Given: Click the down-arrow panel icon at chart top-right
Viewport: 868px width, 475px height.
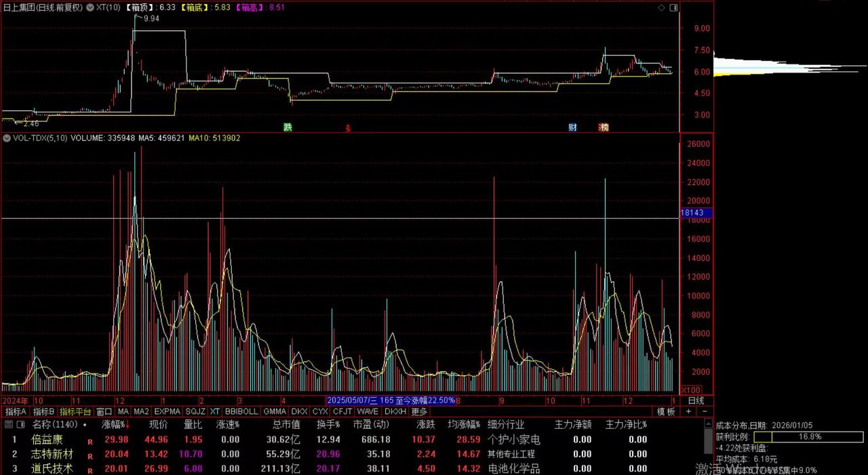Looking at the screenshot, I should coord(673,7).
